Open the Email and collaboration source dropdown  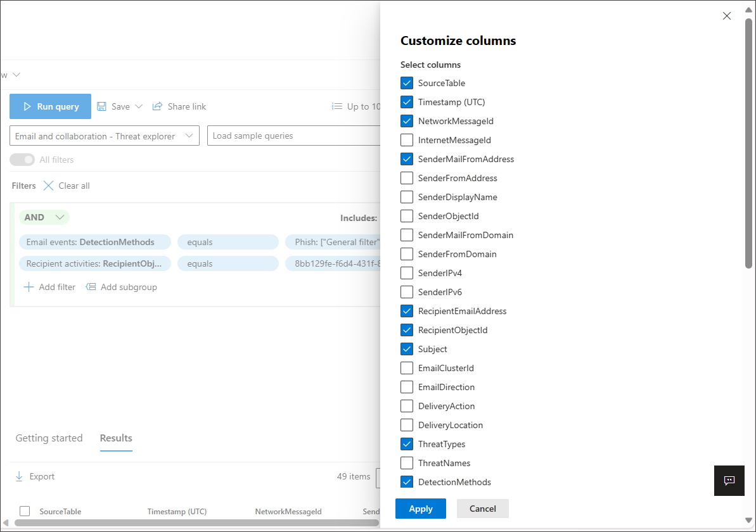[x=189, y=135]
